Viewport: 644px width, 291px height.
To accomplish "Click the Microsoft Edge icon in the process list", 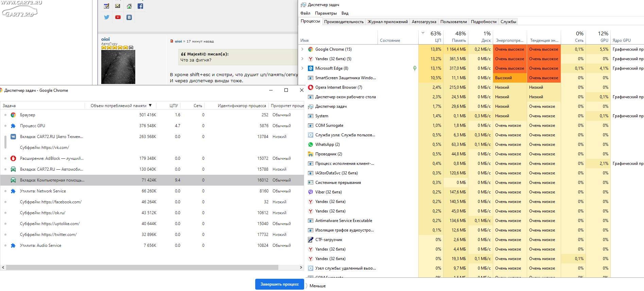I will pyautogui.click(x=310, y=68).
